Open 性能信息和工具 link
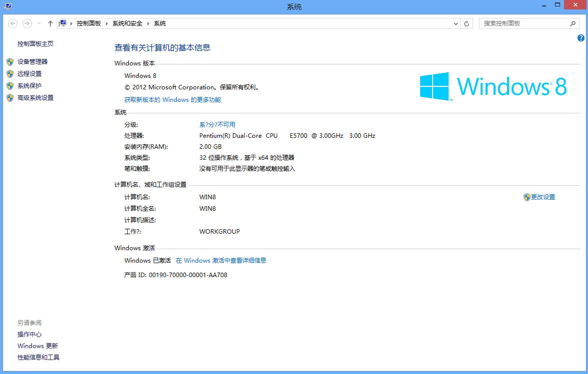Screen dimensions: 588x374 (38, 358)
